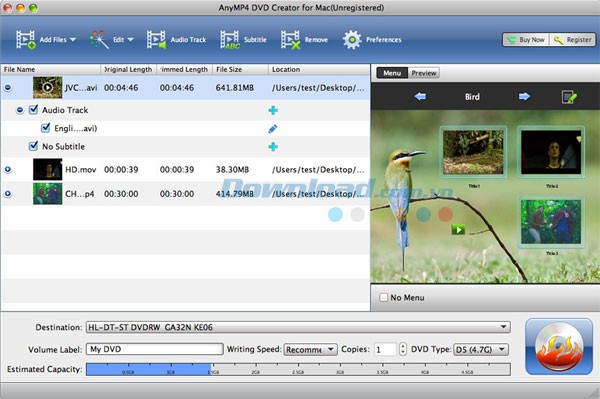Add audio track with plus icon
This screenshot has width=600, height=399.
coord(273,110)
